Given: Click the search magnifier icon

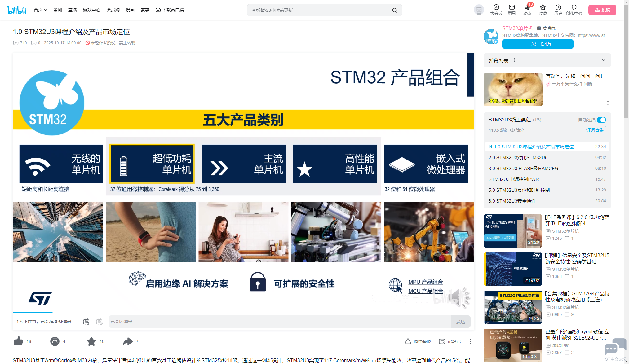Looking at the screenshot, I should pyautogui.click(x=394, y=10).
